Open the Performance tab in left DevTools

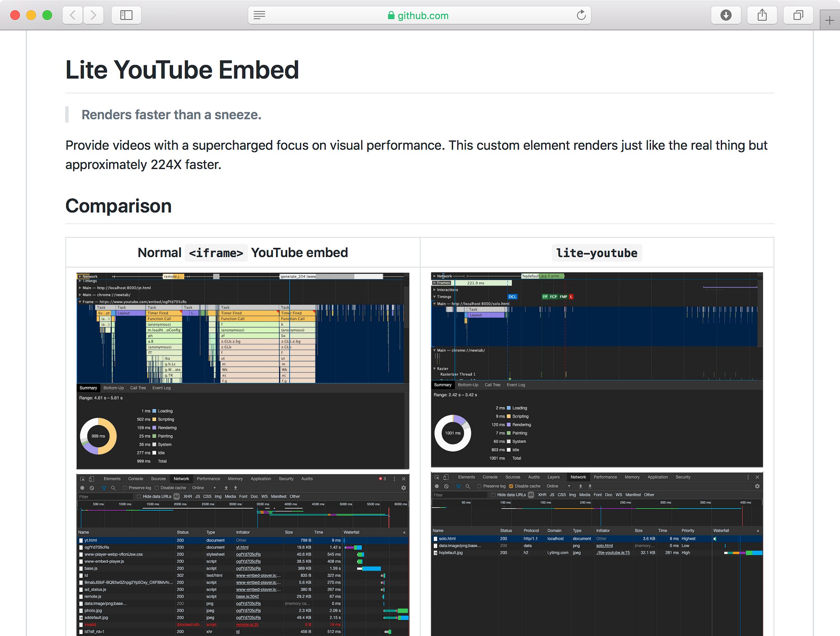tap(208, 478)
